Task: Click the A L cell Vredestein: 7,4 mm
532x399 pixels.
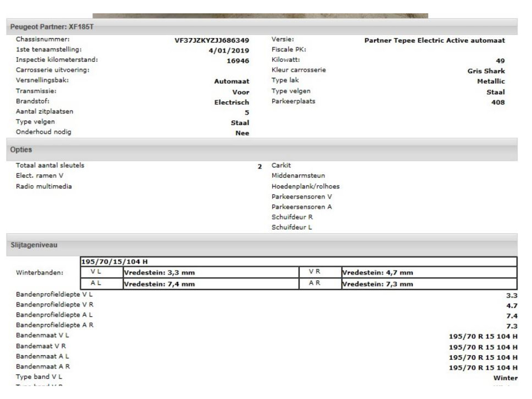Action: 211,284
